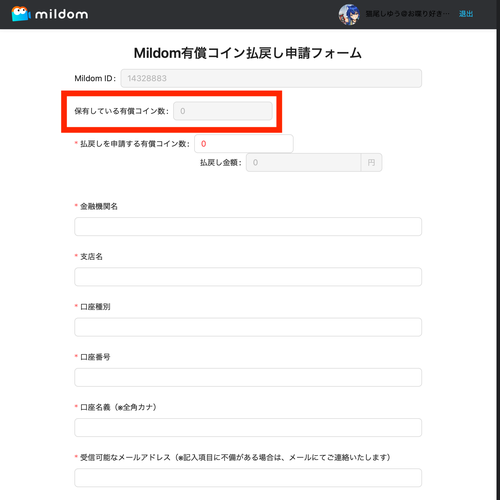
Task: Focus the 支店名 input field
Action: click(x=248, y=277)
